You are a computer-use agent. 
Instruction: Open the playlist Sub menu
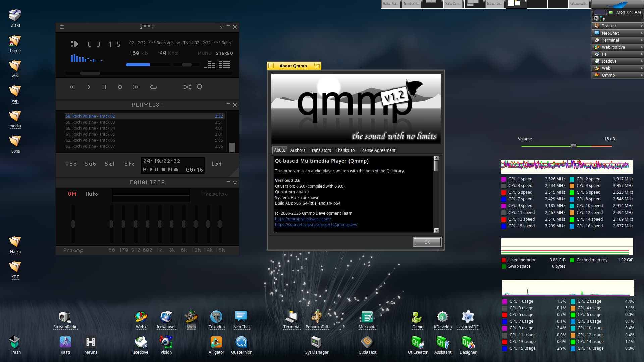pos(91,164)
